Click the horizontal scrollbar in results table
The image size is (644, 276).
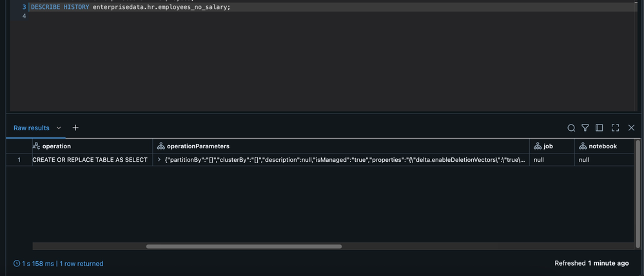tap(244, 246)
